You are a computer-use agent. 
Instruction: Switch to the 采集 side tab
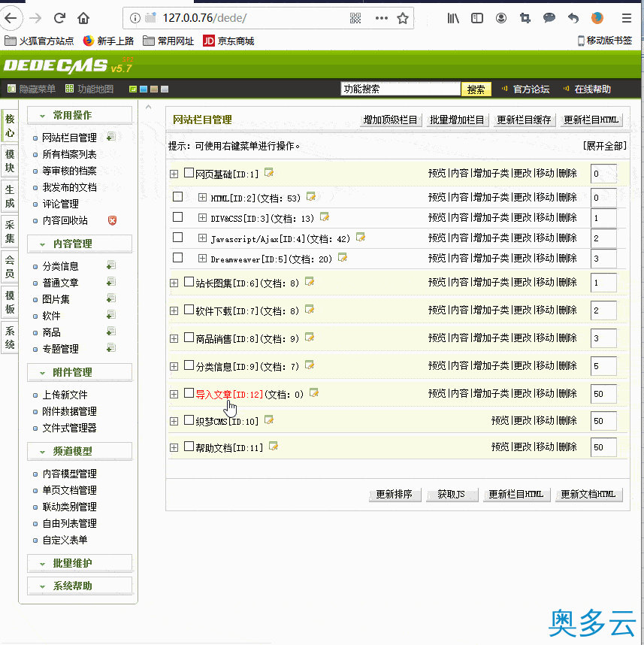click(10, 232)
